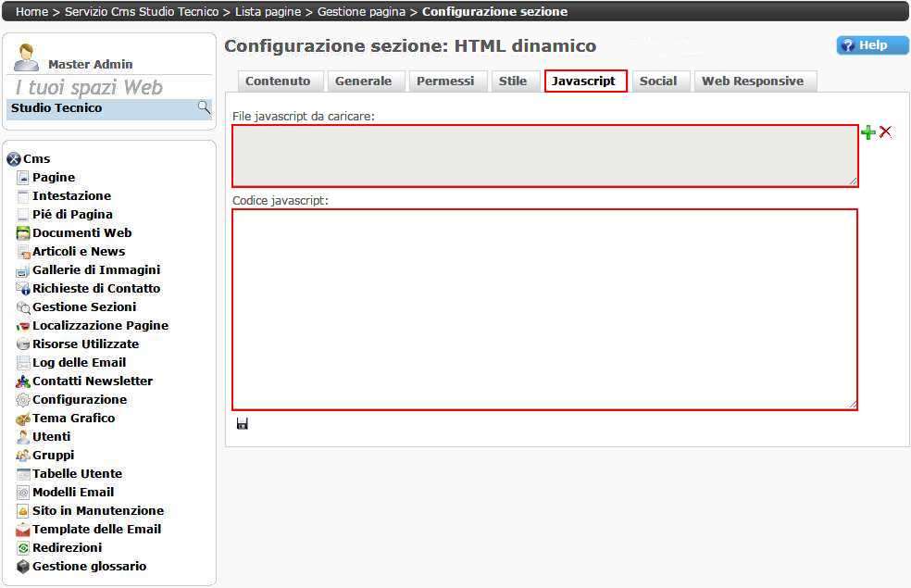Click the green plus add file icon
911x588 pixels.
tap(867, 132)
